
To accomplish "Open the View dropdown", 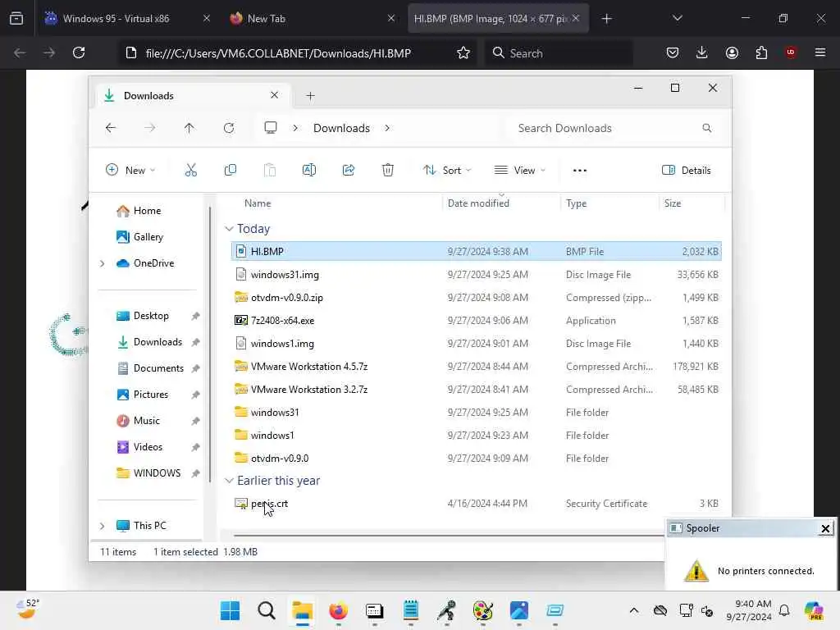I will [519, 171].
